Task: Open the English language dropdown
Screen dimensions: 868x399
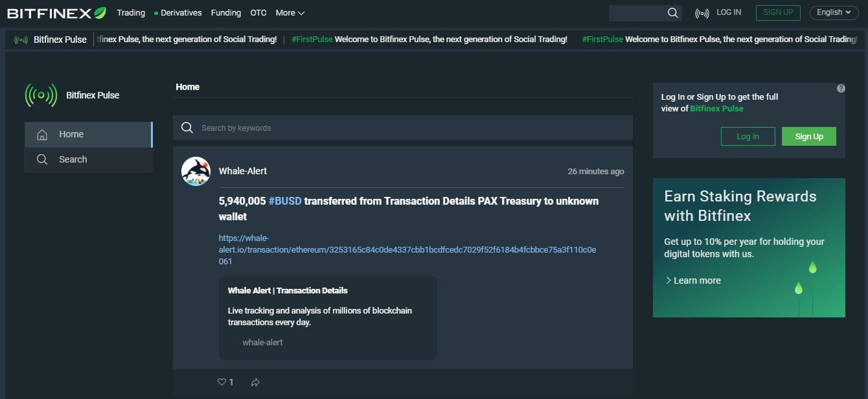Action: pos(834,12)
